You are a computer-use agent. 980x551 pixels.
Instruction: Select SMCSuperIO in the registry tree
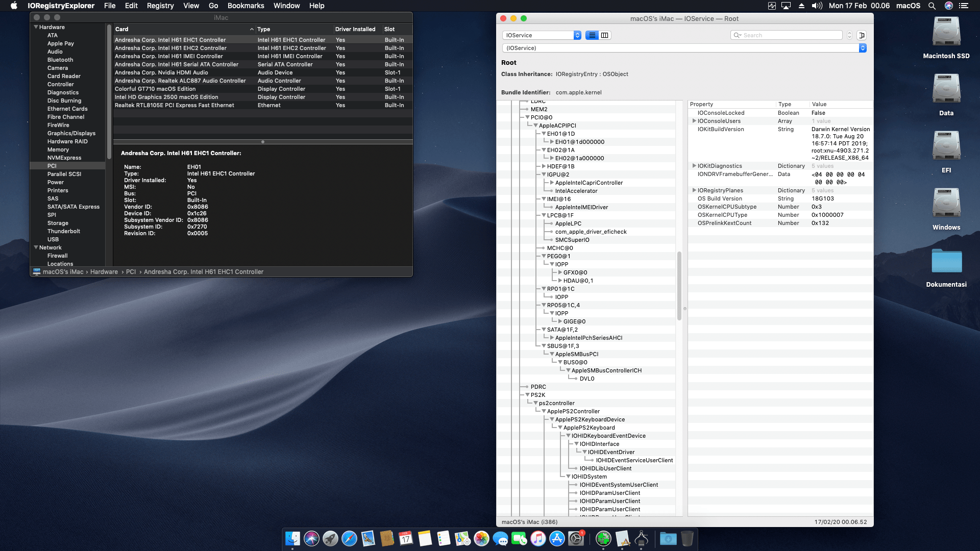pos(572,240)
